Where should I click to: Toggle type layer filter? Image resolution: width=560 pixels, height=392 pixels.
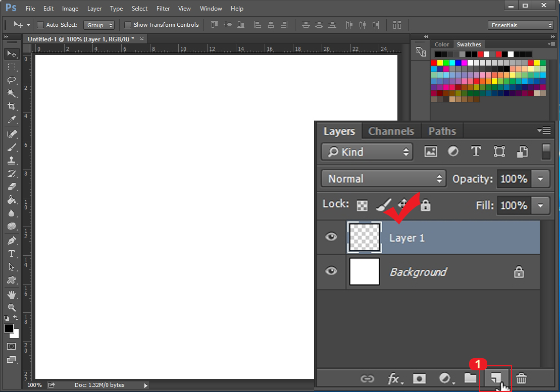pos(476,151)
